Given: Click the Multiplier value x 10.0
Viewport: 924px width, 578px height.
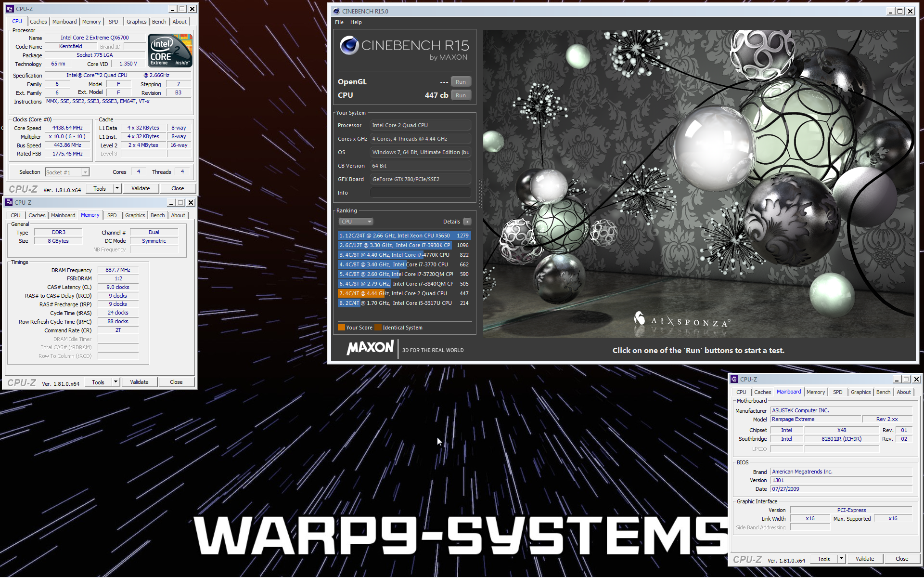Looking at the screenshot, I should pyautogui.click(x=67, y=137).
